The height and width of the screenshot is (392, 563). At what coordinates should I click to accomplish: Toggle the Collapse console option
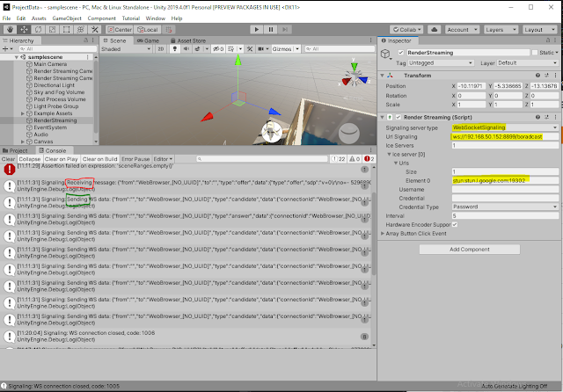tap(29, 159)
